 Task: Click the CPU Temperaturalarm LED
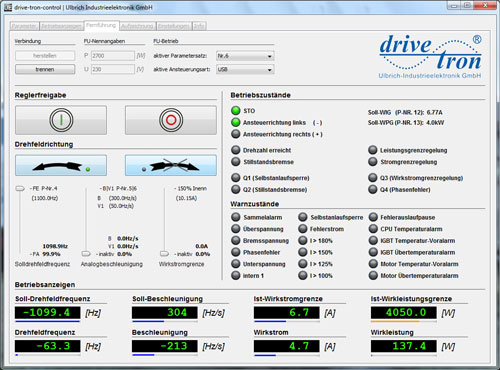[373, 229]
